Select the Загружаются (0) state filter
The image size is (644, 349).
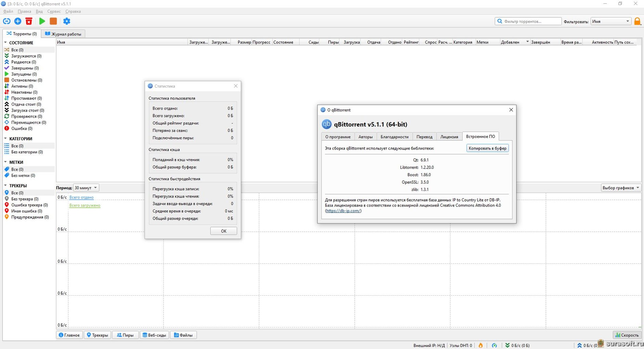(x=26, y=56)
